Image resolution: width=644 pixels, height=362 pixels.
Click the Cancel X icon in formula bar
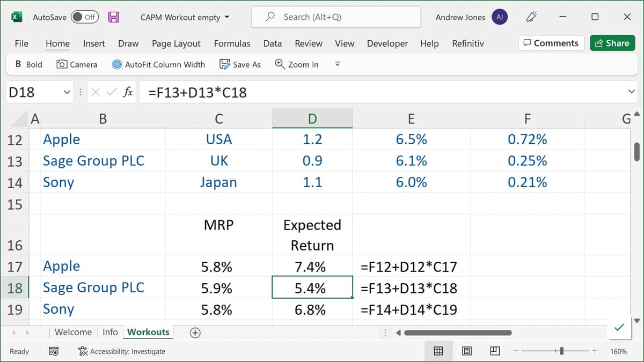tap(96, 92)
